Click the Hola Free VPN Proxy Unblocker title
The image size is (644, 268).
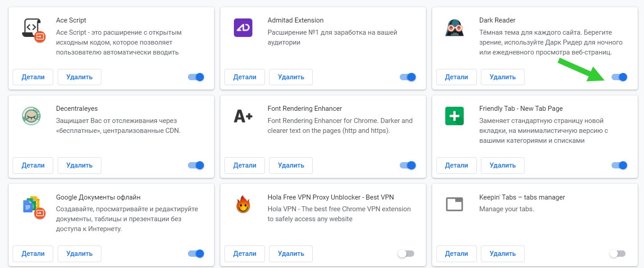tap(331, 197)
